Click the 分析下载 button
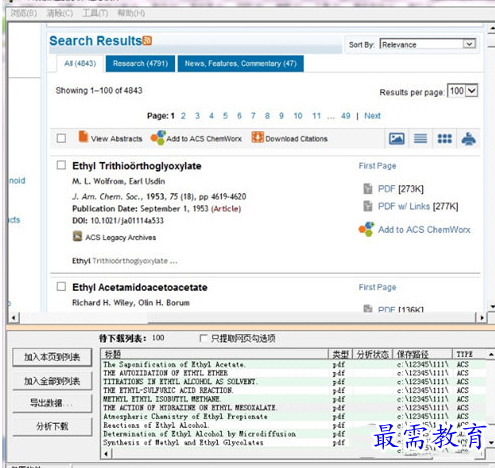Image resolution: width=495 pixels, height=468 pixels. [x=52, y=426]
